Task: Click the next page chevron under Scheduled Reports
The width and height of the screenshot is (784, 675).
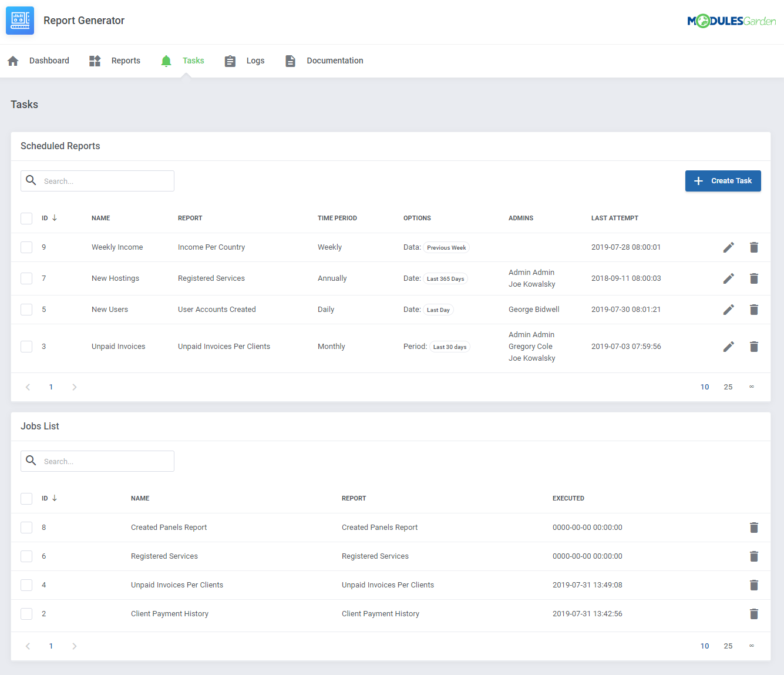Action: coord(74,387)
